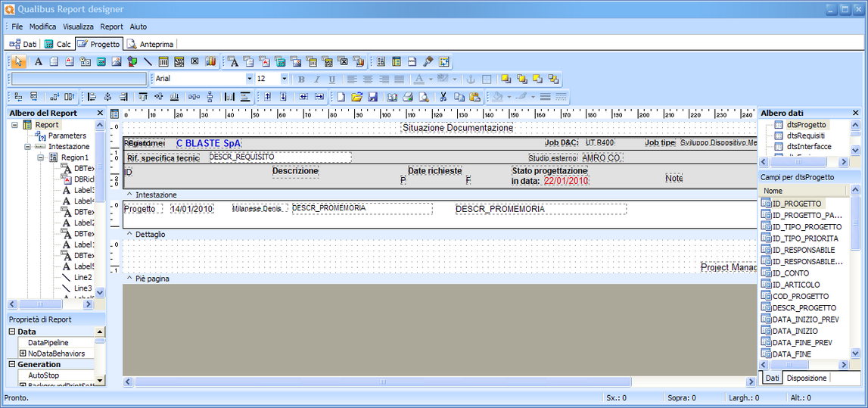868x408 pixels.
Task: Open report with the folder icon
Action: 356,97
